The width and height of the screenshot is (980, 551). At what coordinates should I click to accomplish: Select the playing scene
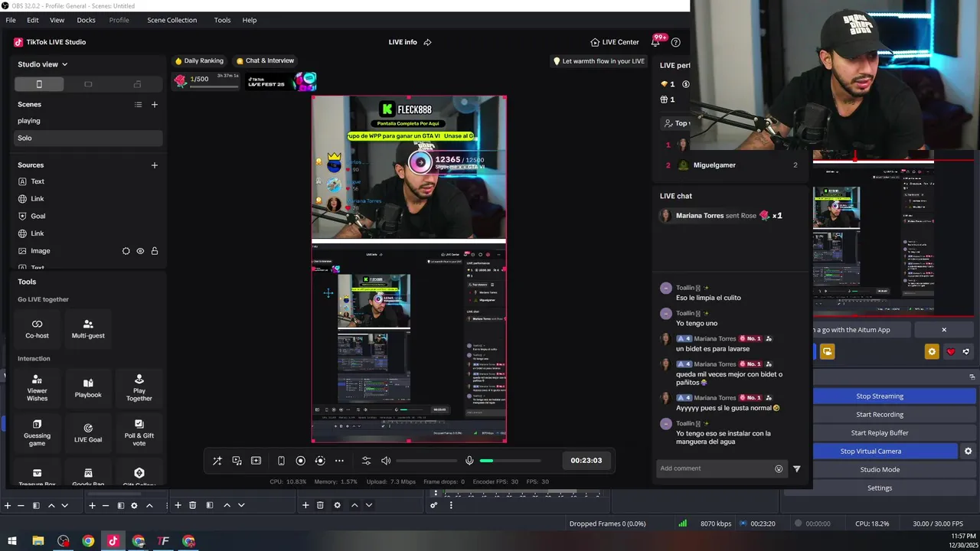click(88, 121)
